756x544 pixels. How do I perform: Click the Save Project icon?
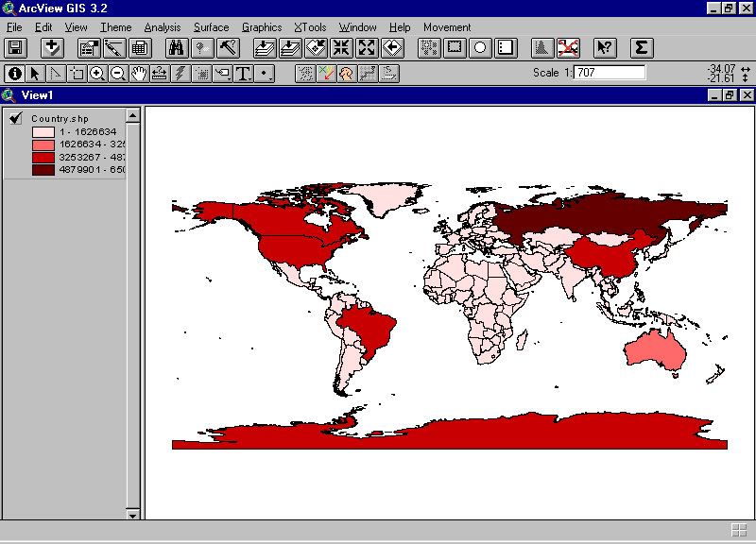15,47
